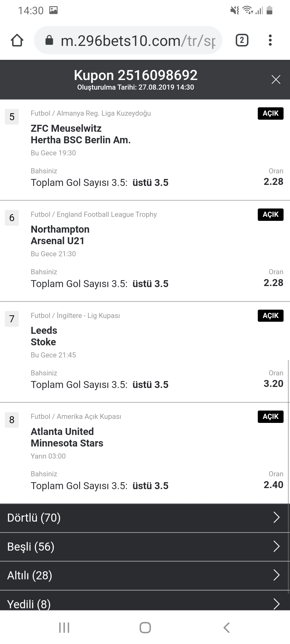This screenshot has height=644, width=290.
Task: Open the browser tab switcher icon
Action: 242,41
